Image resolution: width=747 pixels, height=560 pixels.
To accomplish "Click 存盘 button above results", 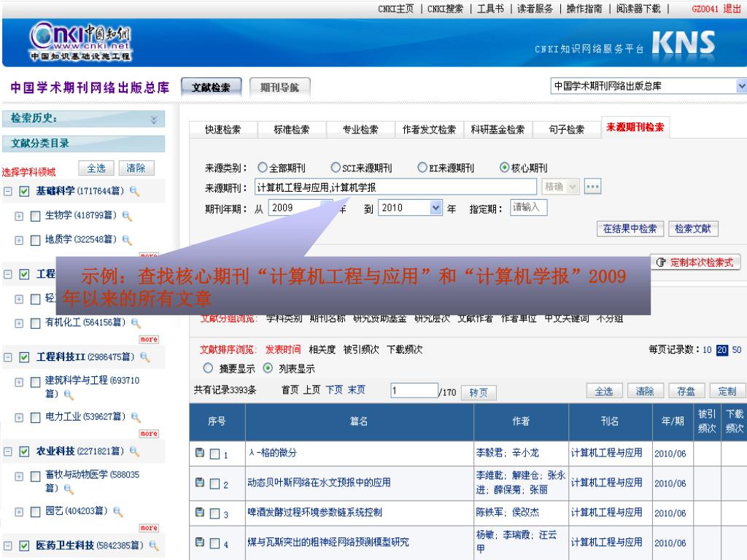I will (686, 391).
